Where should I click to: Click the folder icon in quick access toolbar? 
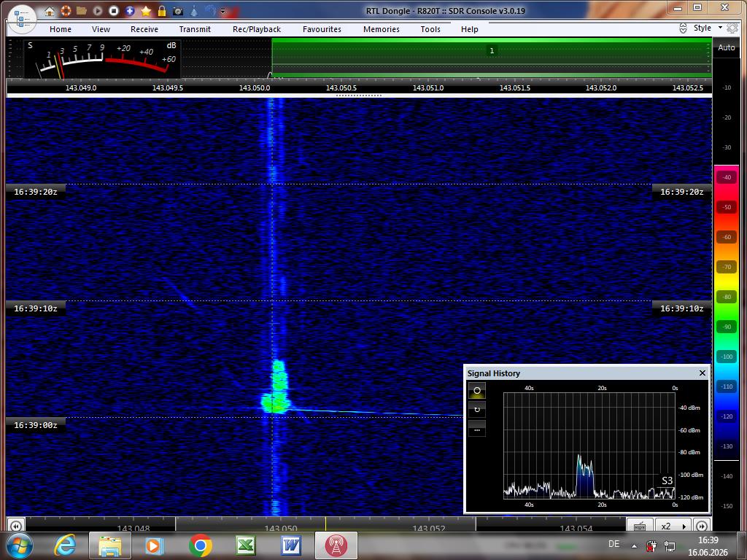[x=82, y=10]
